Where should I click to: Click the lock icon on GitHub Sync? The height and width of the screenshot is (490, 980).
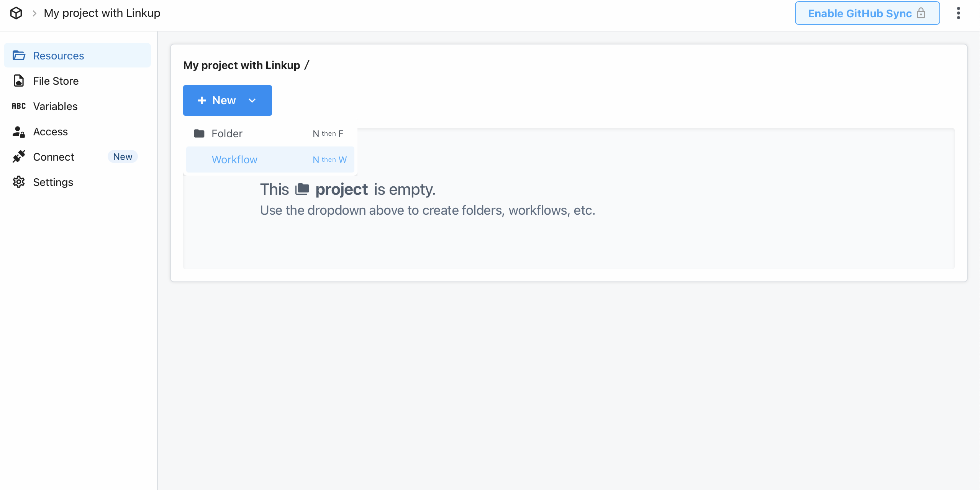coord(921,13)
